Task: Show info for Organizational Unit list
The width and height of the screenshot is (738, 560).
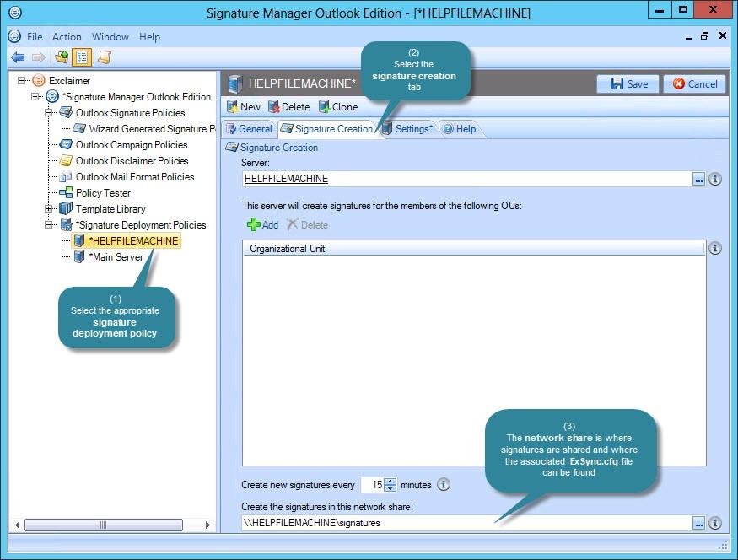Action: [x=715, y=248]
